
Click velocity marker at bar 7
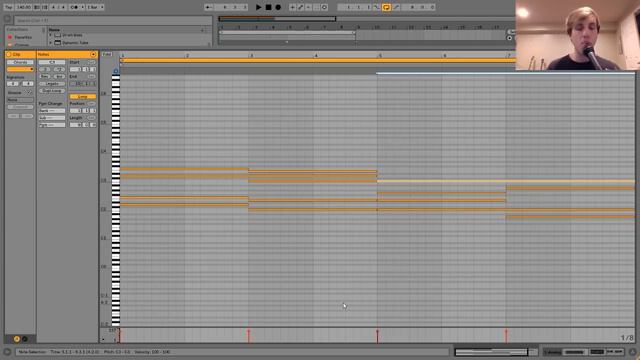(506, 336)
